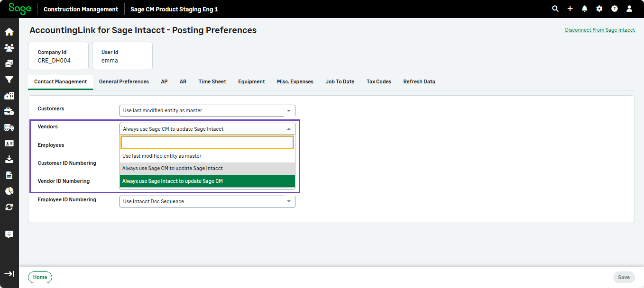
Task: Open download arrow icon in sidebar
Action: click(x=9, y=159)
